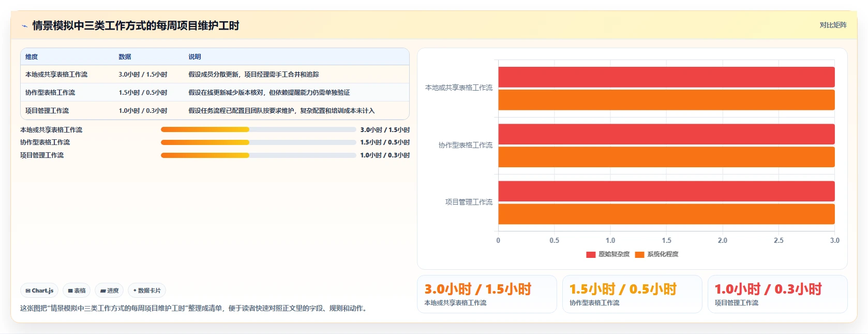Click description starting 假设任务流程已配置

click(x=281, y=111)
